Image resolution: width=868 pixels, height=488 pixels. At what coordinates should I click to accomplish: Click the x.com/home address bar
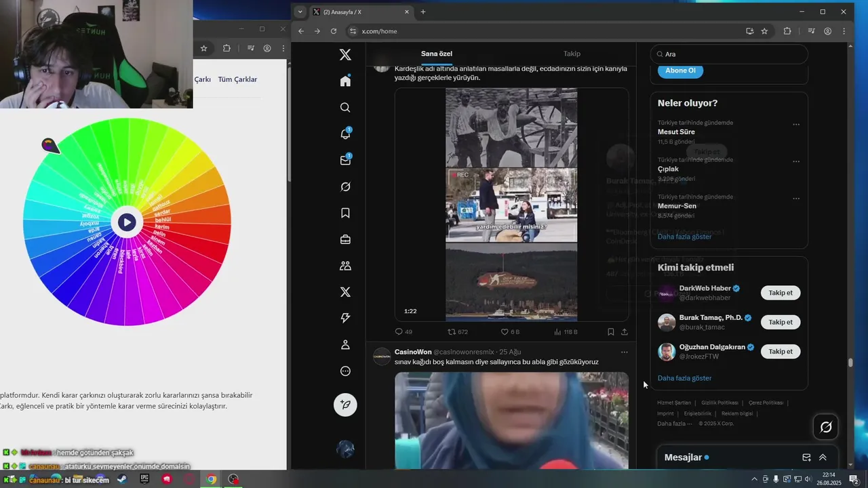(x=542, y=31)
